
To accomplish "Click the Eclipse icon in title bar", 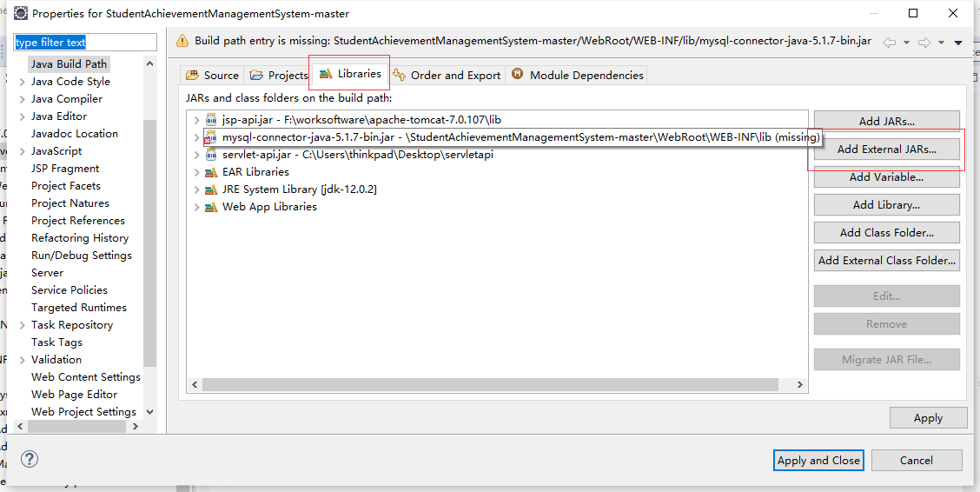I will (20, 13).
